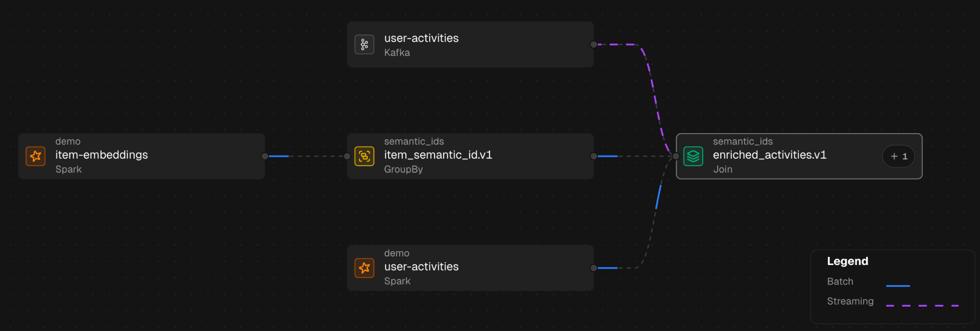The image size is (980, 331).
Task: Select the item-embeddings node title
Action: (101, 155)
